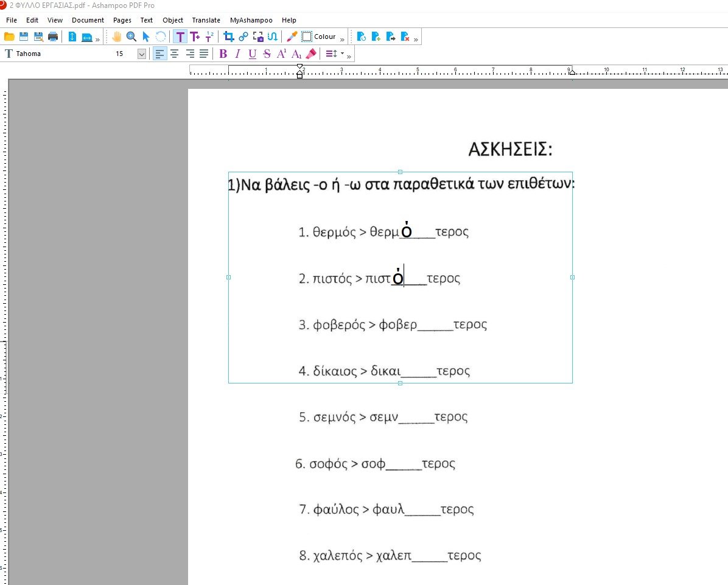The width and height of the screenshot is (728, 585).
Task: Click the Fit page height icon
Action: (72, 37)
